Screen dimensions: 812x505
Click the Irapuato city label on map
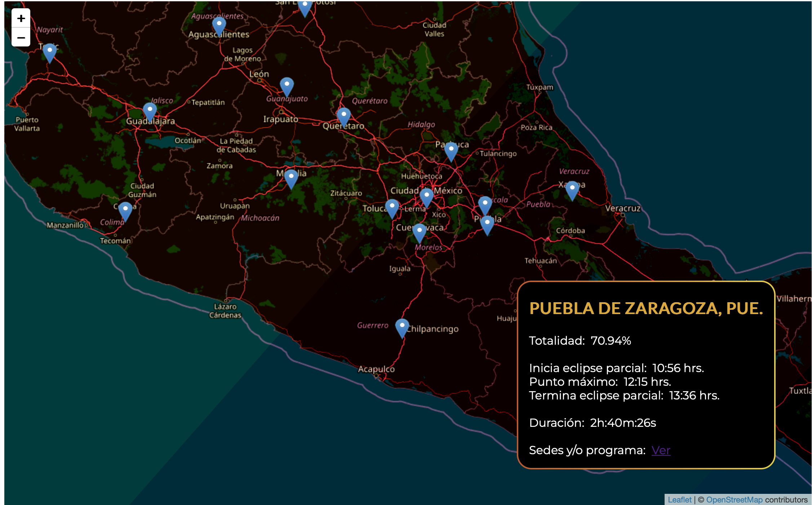281,119
